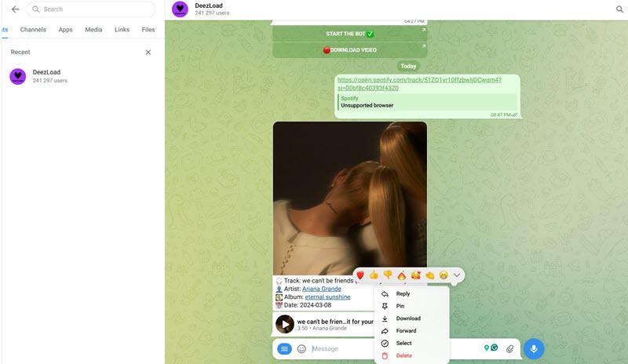
Task: Attach a file with the paperclip icon
Action: tap(509, 349)
